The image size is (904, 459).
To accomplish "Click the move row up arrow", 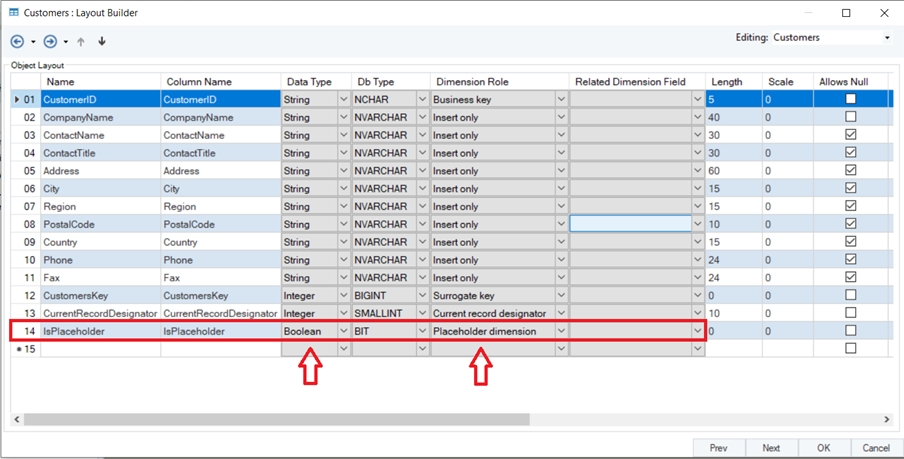I will (81, 42).
